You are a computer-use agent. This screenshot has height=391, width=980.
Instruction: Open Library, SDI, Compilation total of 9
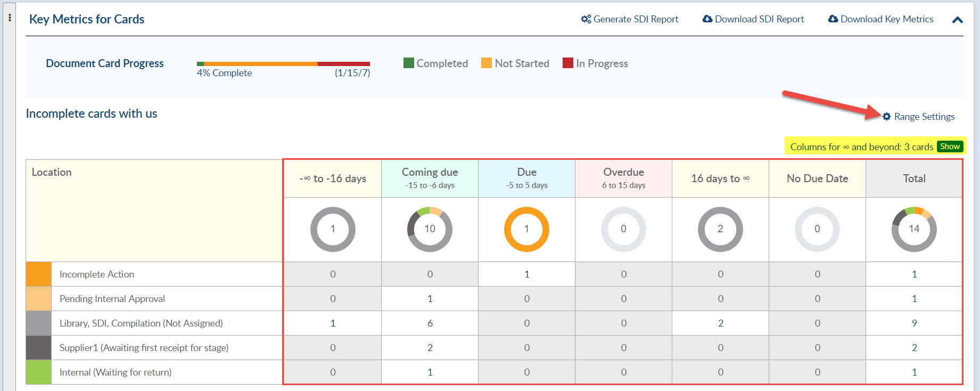point(914,323)
